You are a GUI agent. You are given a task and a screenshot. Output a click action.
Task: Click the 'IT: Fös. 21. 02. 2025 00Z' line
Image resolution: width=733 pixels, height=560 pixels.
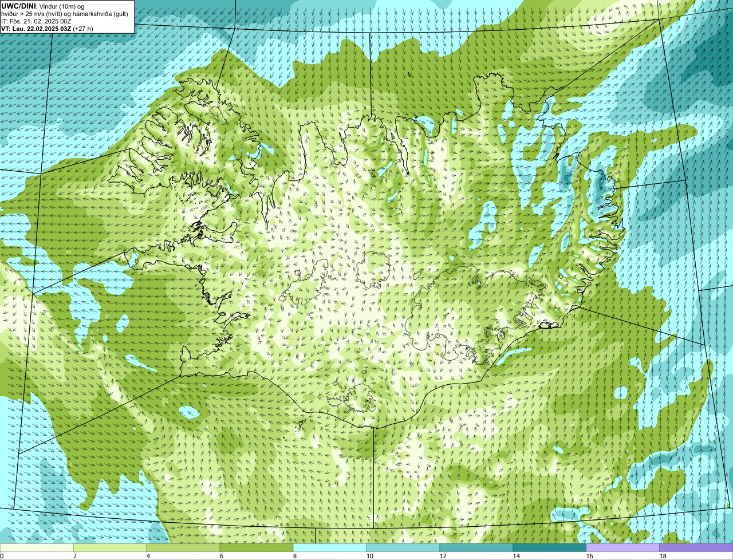[37, 21]
